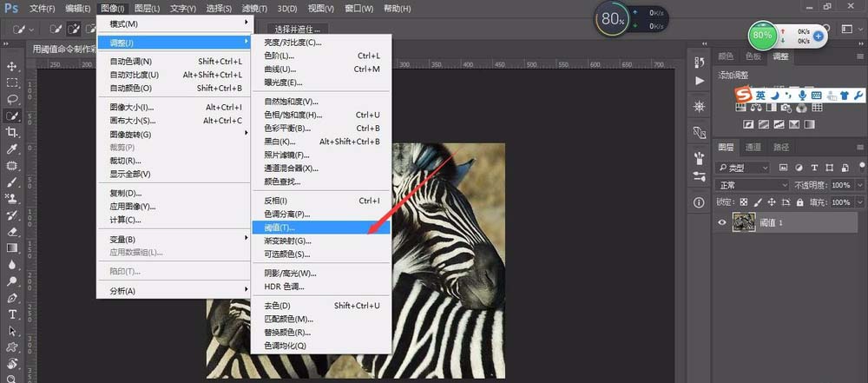868x383 pixels.
Task: Expand the 不透明度 opacity dropdown arrow
Action: (x=859, y=186)
